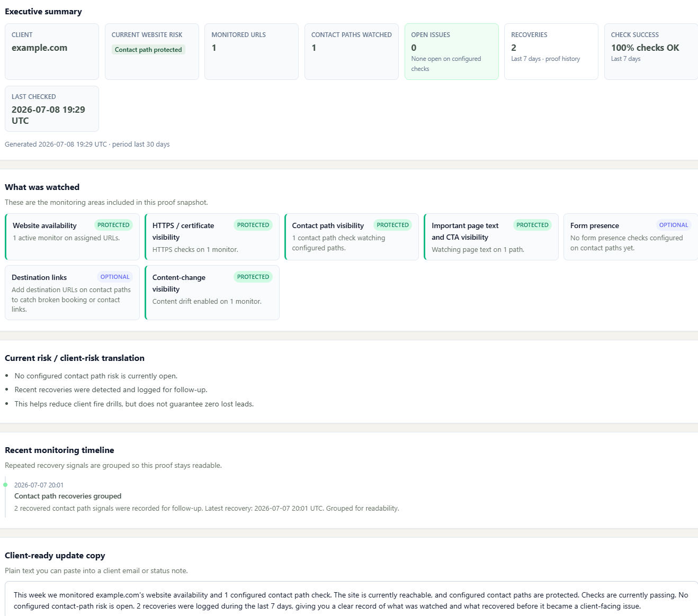Select 'HTTPS / certificate visibility' card title
Viewport: 698px width, 616px height.
pos(183,231)
